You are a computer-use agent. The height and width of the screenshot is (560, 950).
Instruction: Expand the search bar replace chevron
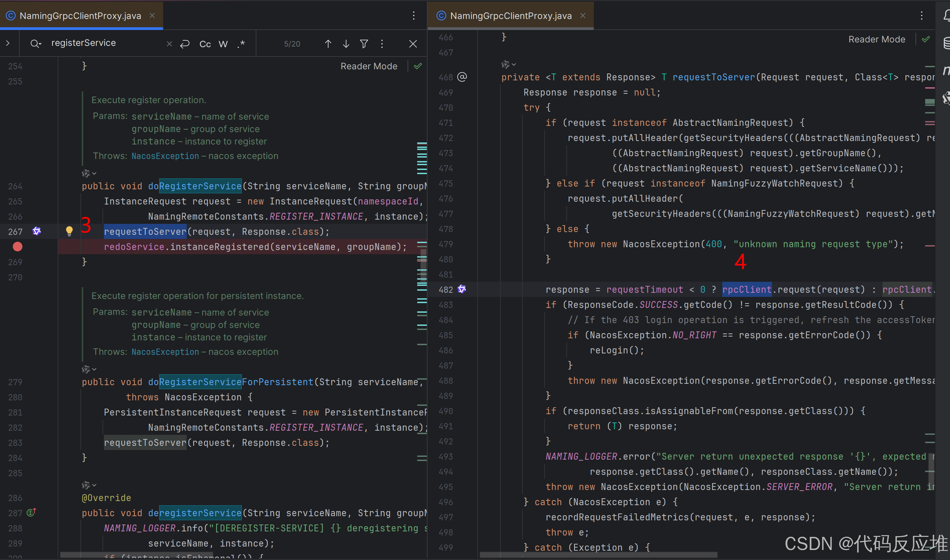[8, 43]
